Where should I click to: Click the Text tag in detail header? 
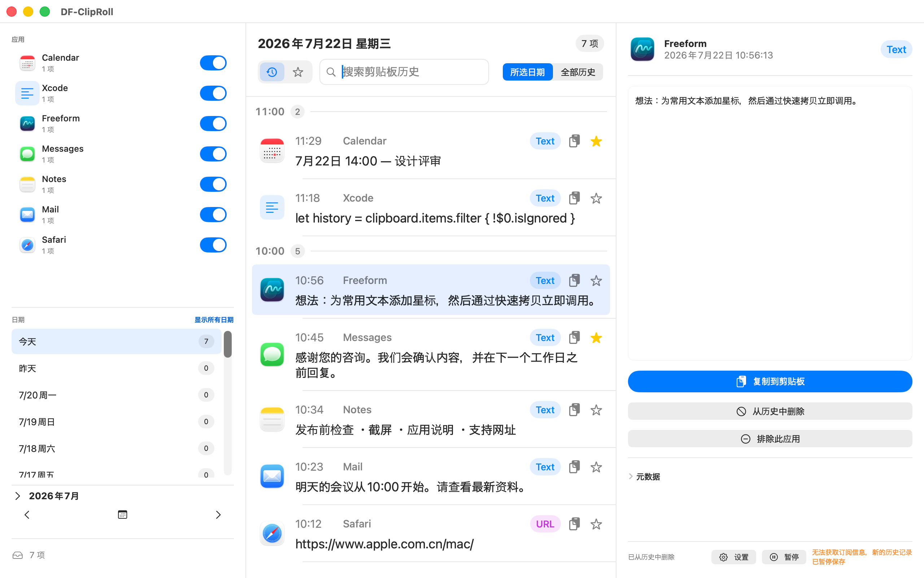(x=896, y=49)
